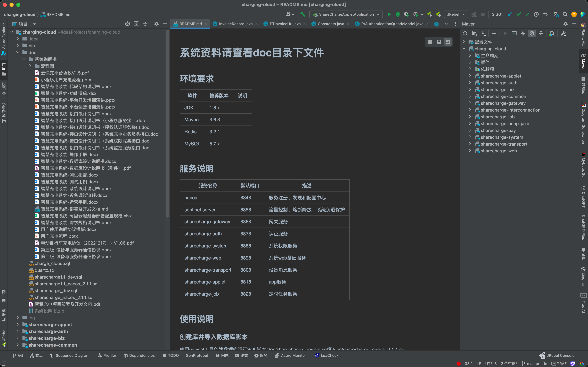Open the Mybatis Sql side panel
The image size is (588, 367).
click(x=583, y=165)
